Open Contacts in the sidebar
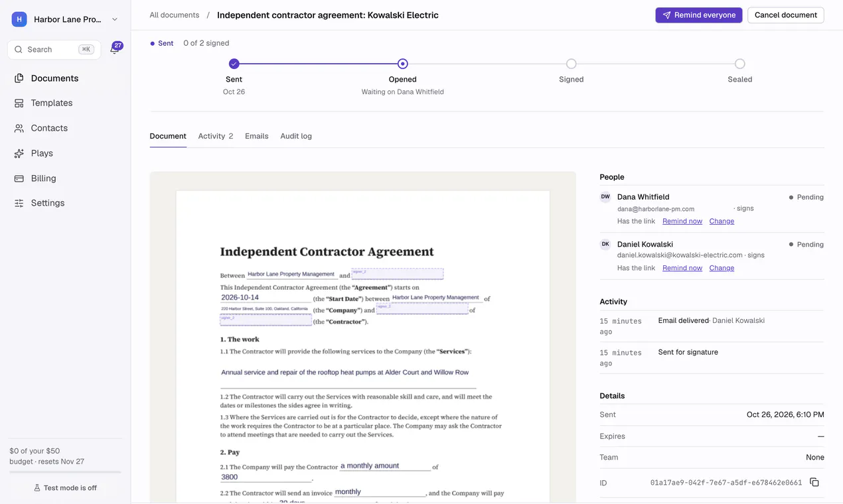843x504 pixels. (65, 128)
